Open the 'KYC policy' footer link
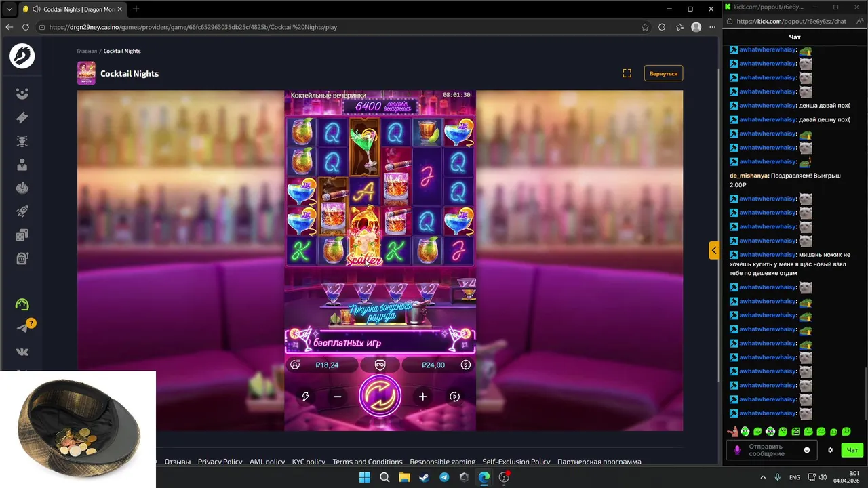 tap(309, 462)
